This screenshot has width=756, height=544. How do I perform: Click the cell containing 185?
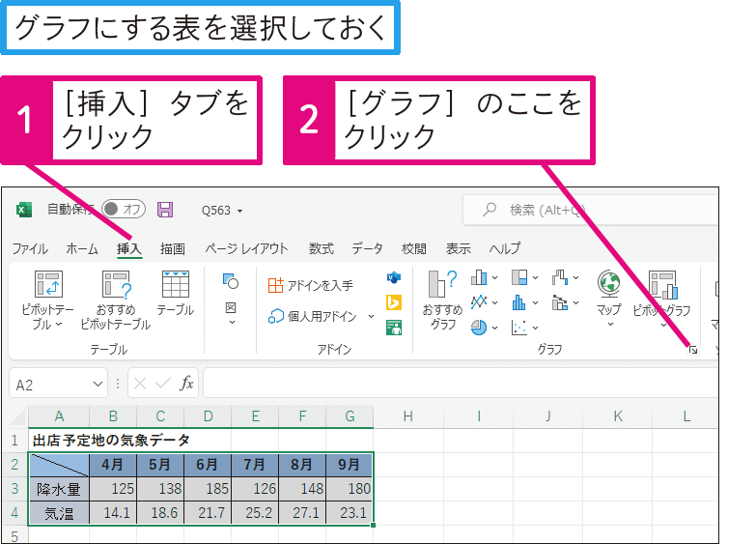coord(208,489)
